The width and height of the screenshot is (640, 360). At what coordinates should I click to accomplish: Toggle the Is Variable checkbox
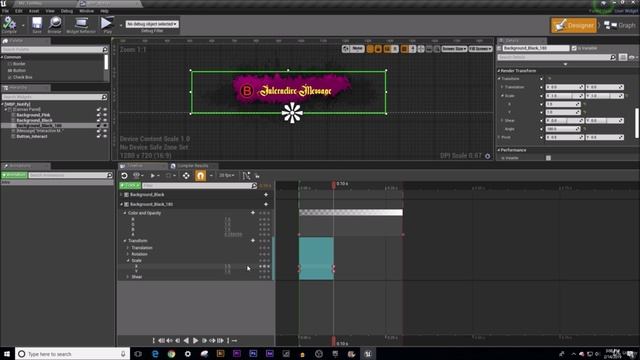(x=574, y=48)
